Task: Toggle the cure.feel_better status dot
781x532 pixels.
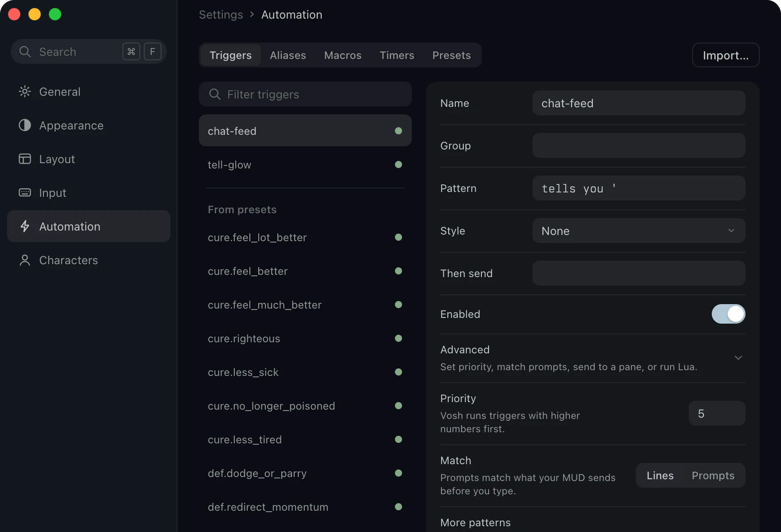Action: coord(398,271)
